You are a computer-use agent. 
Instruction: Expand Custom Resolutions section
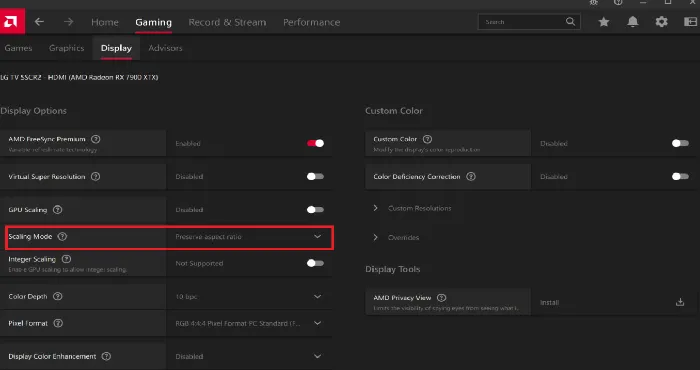pyautogui.click(x=375, y=208)
